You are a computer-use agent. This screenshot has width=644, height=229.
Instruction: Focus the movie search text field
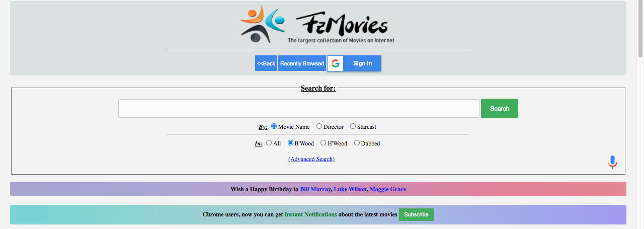[299, 109]
